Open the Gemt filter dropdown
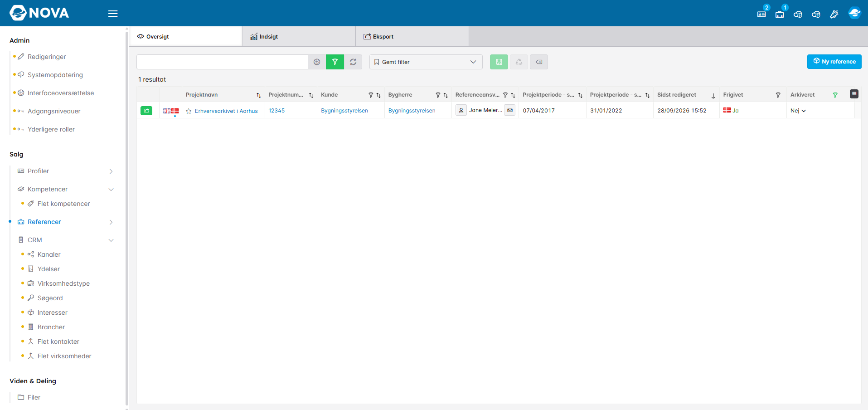 click(426, 62)
